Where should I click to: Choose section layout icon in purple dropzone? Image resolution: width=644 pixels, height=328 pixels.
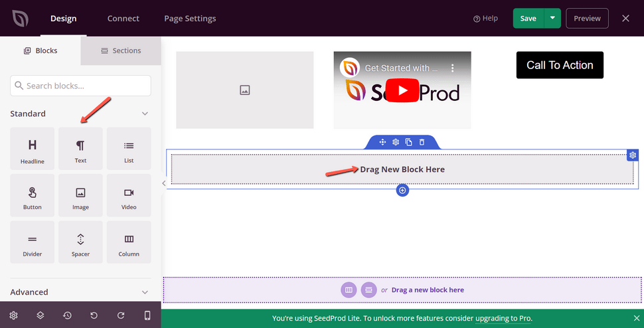[x=369, y=290]
